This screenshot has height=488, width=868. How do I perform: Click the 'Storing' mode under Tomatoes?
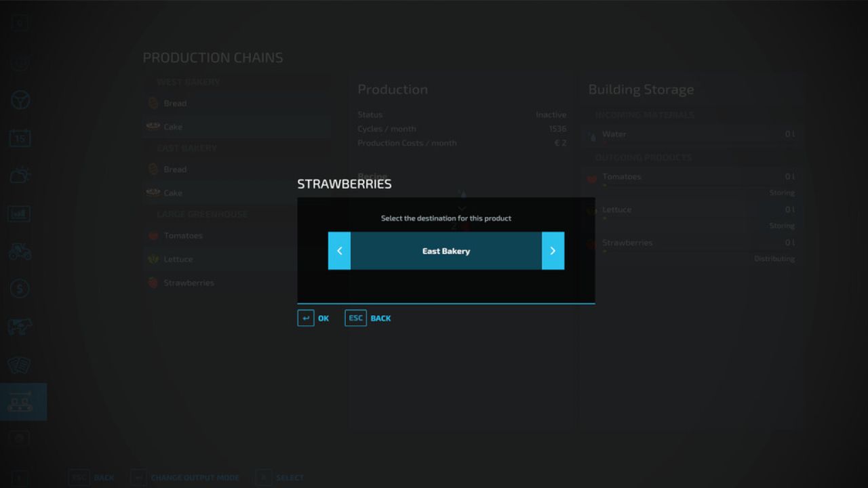(x=782, y=192)
